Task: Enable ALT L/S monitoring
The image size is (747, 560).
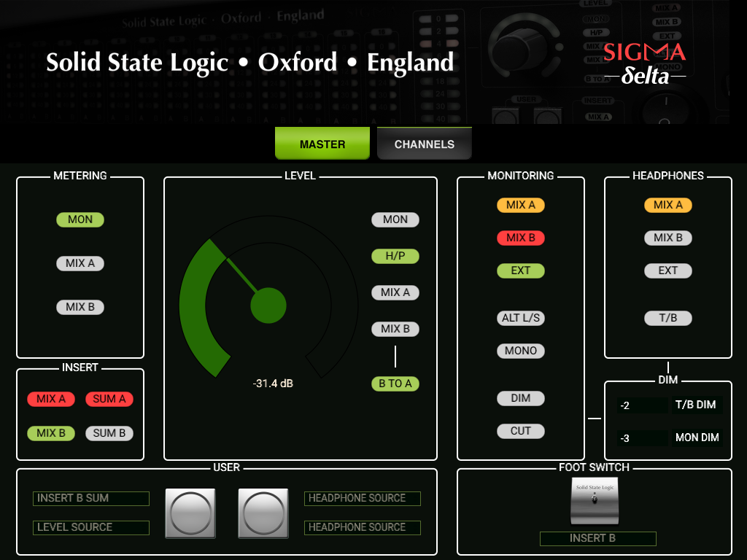Action: pyautogui.click(x=521, y=318)
